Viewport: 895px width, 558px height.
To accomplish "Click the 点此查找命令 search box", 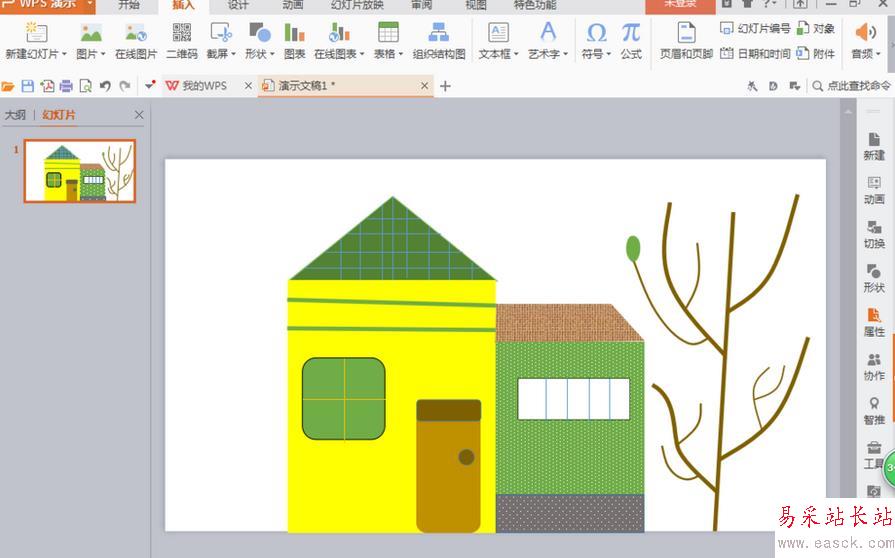I will point(851,86).
